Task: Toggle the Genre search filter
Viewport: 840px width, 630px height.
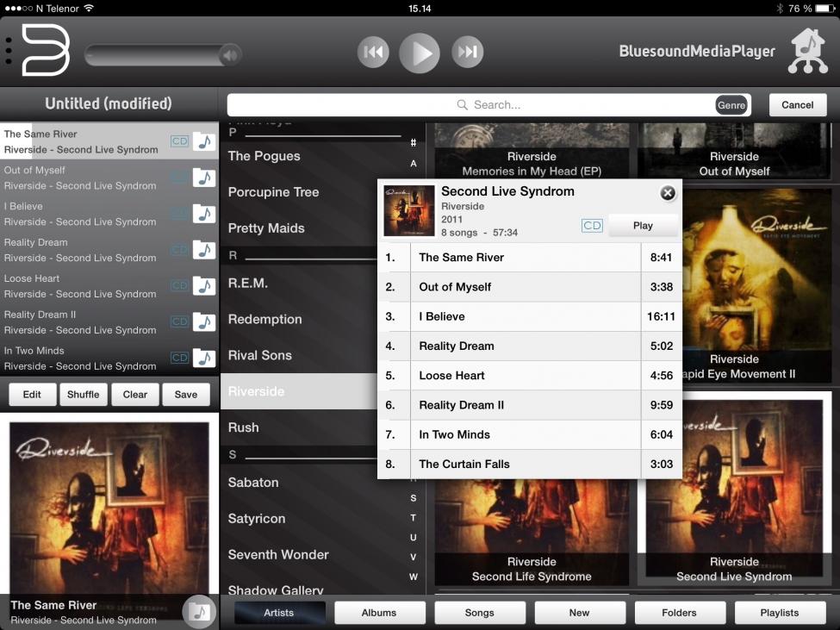Action: [x=731, y=105]
